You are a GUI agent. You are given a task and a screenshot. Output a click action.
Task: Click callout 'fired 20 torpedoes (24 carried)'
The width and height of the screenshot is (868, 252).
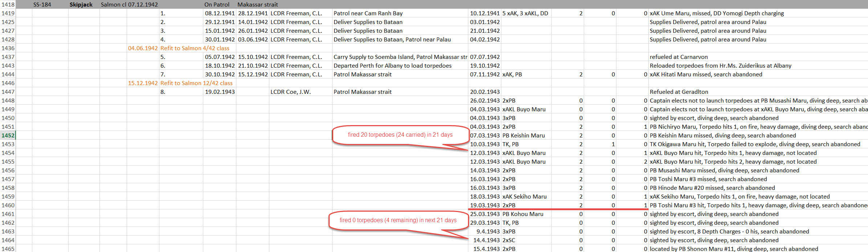(400, 135)
